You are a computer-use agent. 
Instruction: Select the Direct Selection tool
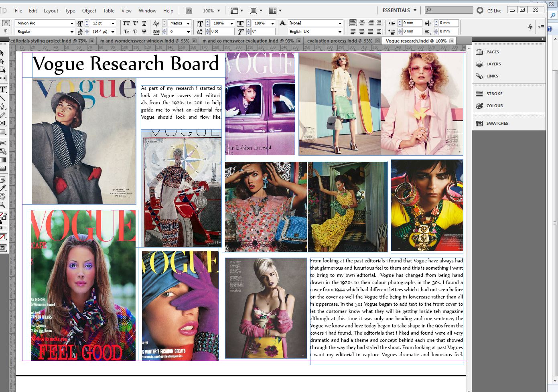(x=2, y=61)
